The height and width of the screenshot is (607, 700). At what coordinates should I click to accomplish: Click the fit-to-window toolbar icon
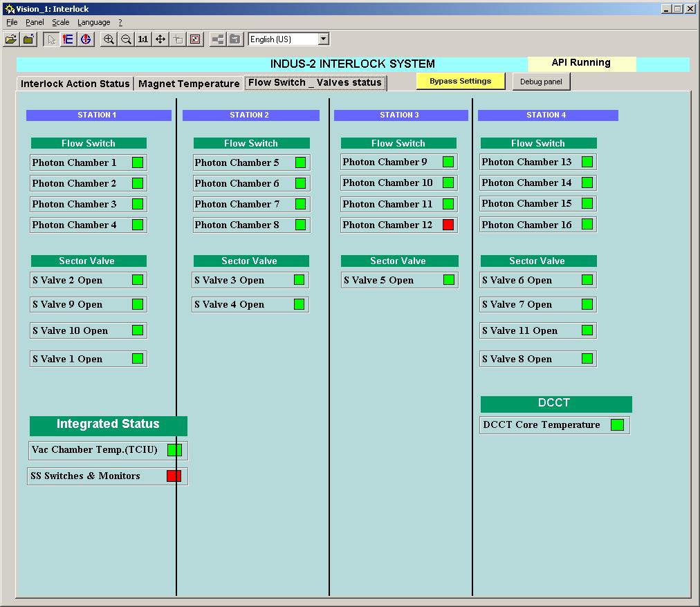[x=196, y=39]
